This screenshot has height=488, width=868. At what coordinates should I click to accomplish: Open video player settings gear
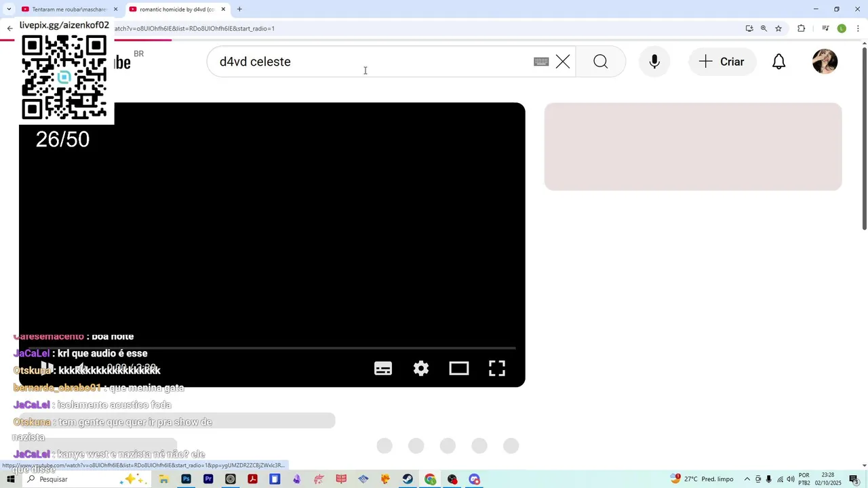(421, 368)
